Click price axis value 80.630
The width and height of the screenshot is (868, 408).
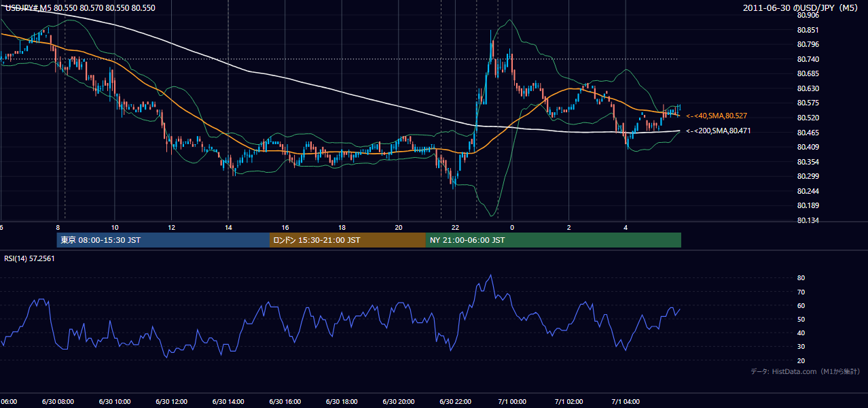click(808, 88)
